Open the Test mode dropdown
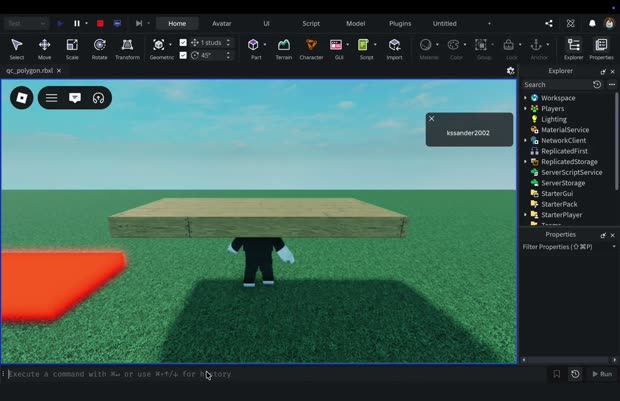The image size is (620, 401). [26, 23]
